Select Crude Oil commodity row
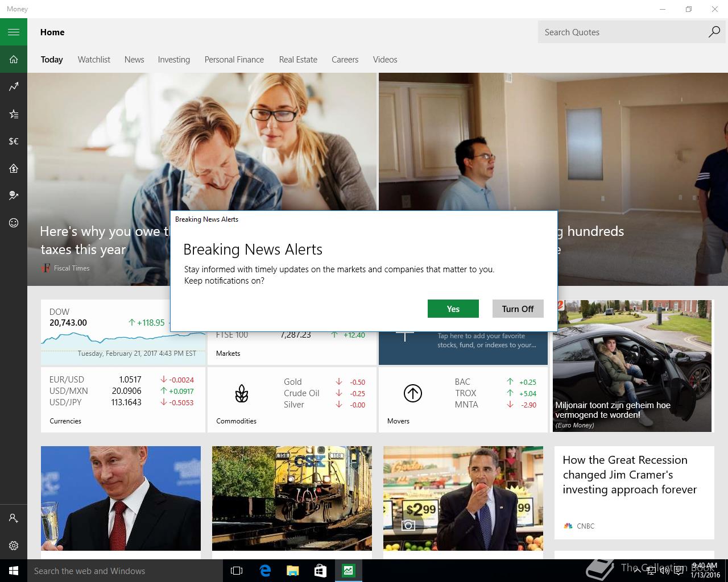The image size is (728, 582). 325,393
